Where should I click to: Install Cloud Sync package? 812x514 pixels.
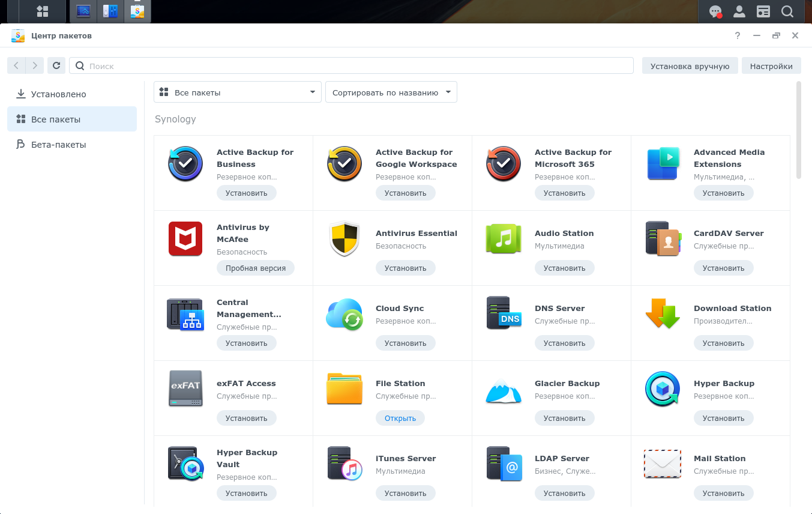pyautogui.click(x=406, y=343)
